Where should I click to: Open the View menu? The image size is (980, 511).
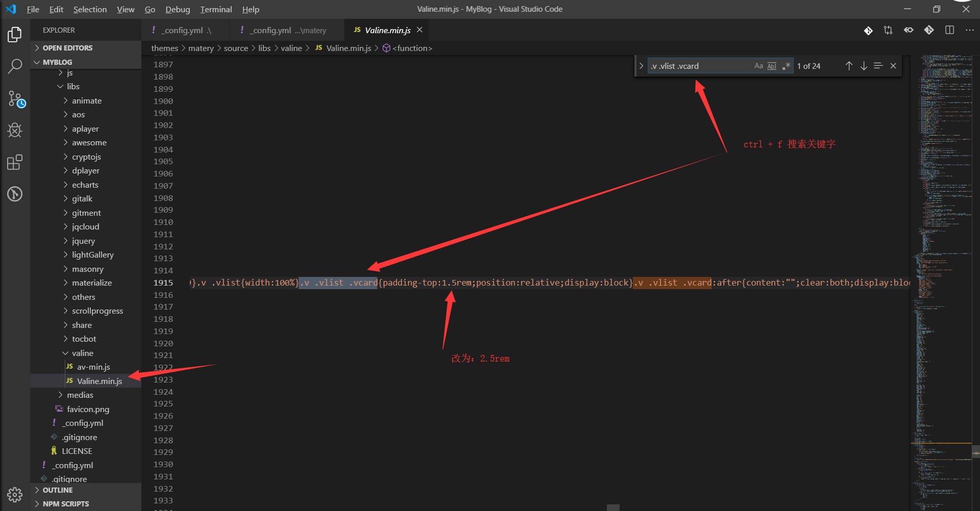pos(126,9)
